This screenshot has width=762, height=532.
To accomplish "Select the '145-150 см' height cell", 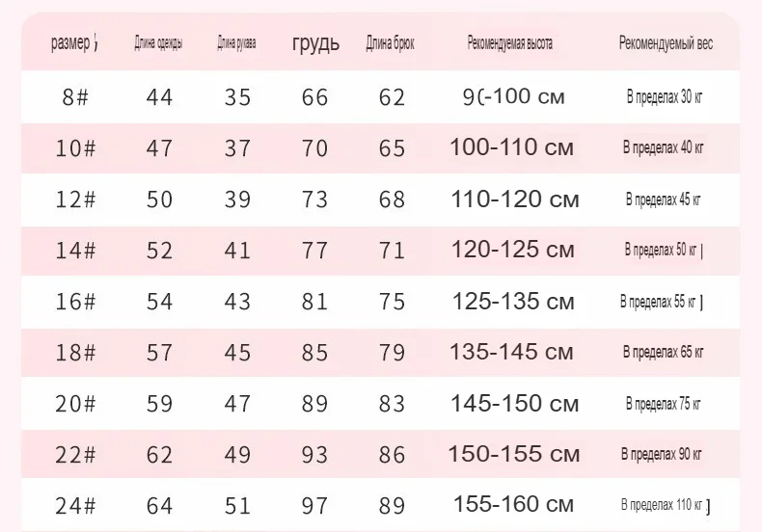I will coord(515,404).
